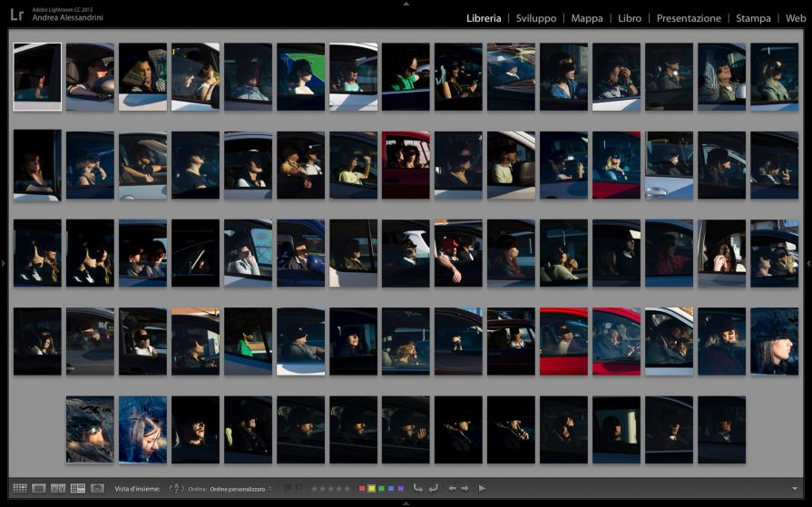Reverse the sort direction (A-Z icon)
The width and height of the screenshot is (812, 507).
[177, 488]
